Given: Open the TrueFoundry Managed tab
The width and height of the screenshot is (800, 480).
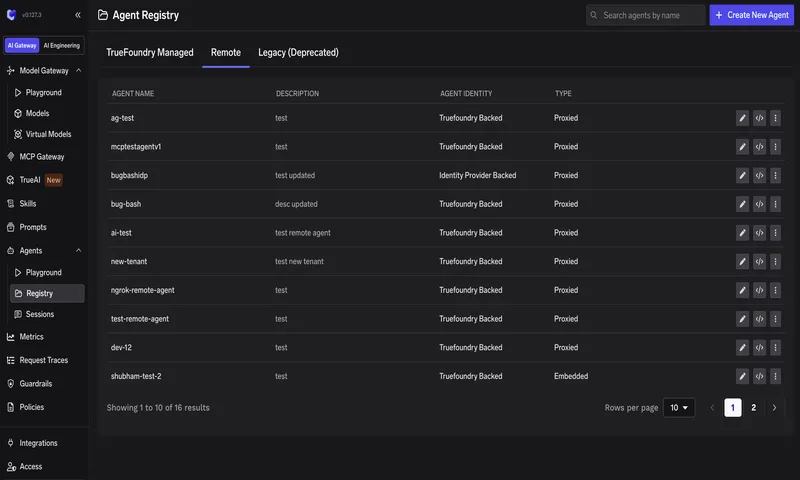Looking at the screenshot, I should [x=149, y=52].
